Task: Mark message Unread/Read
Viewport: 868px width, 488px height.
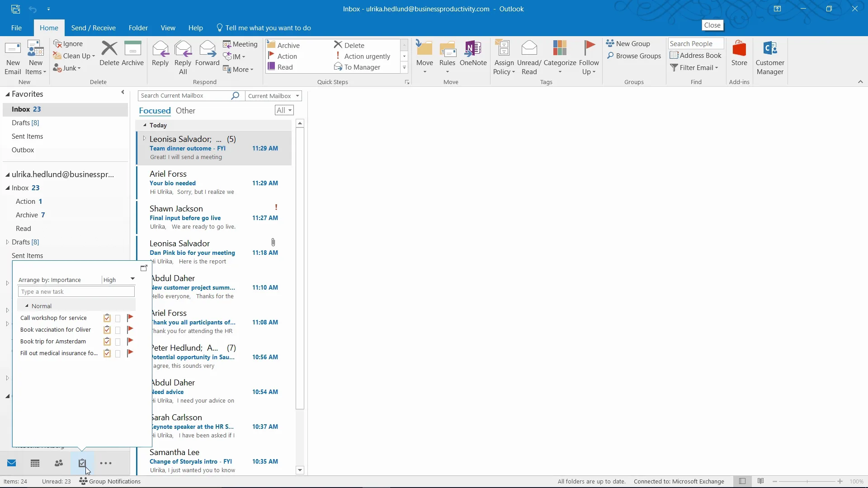Action: [529, 58]
